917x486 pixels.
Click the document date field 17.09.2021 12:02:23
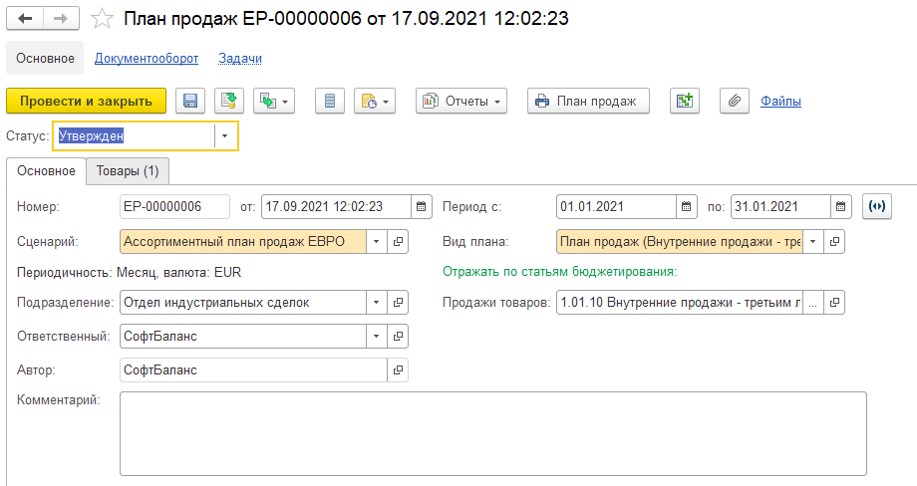pyautogui.click(x=336, y=206)
